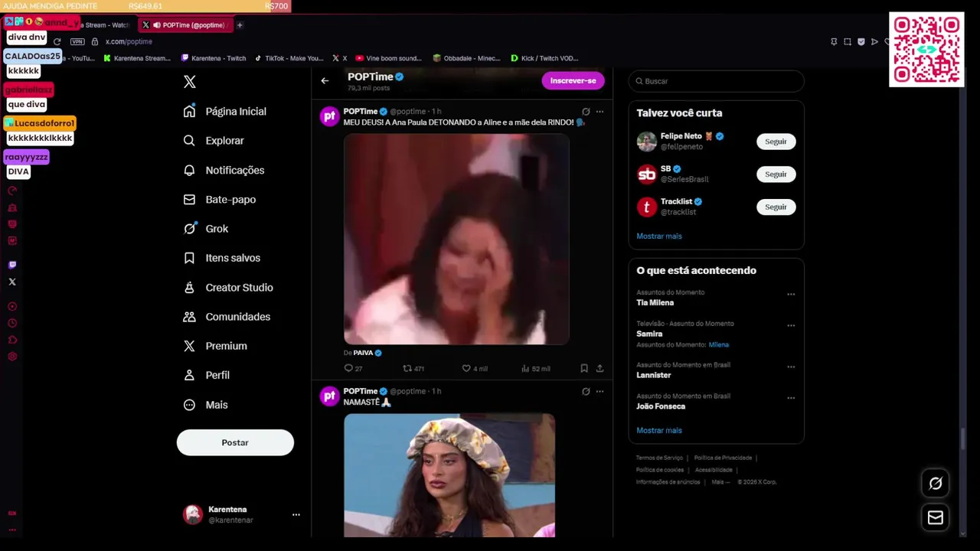The width and height of the screenshot is (980, 551).
Task: Click the Postar button
Action: [x=235, y=442]
